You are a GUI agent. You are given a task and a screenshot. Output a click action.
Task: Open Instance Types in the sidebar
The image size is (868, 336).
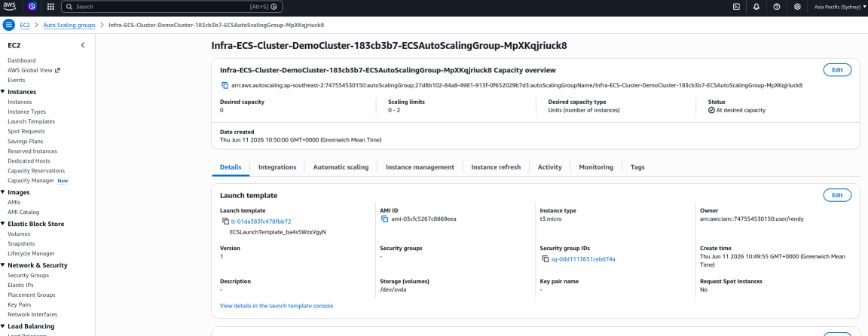coord(26,111)
